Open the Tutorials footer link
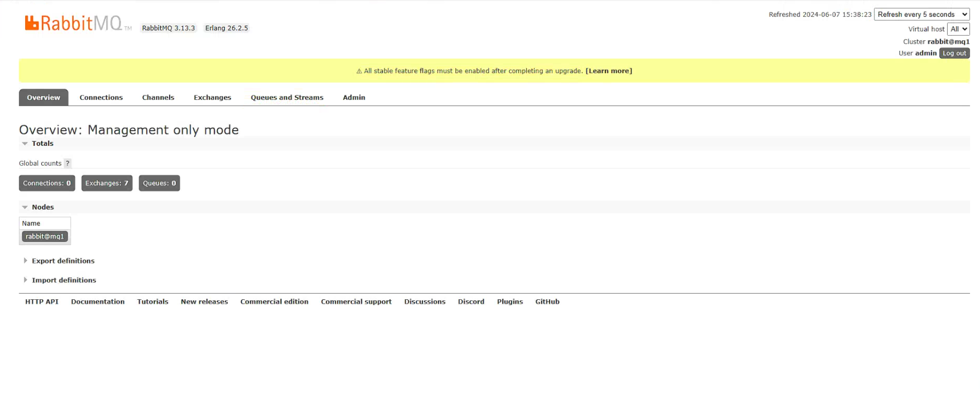Viewport: 980px width, 407px height. click(x=152, y=301)
